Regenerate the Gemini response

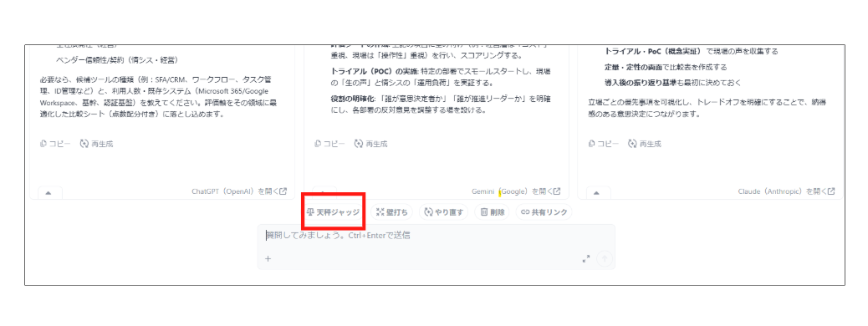click(x=370, y=144)
